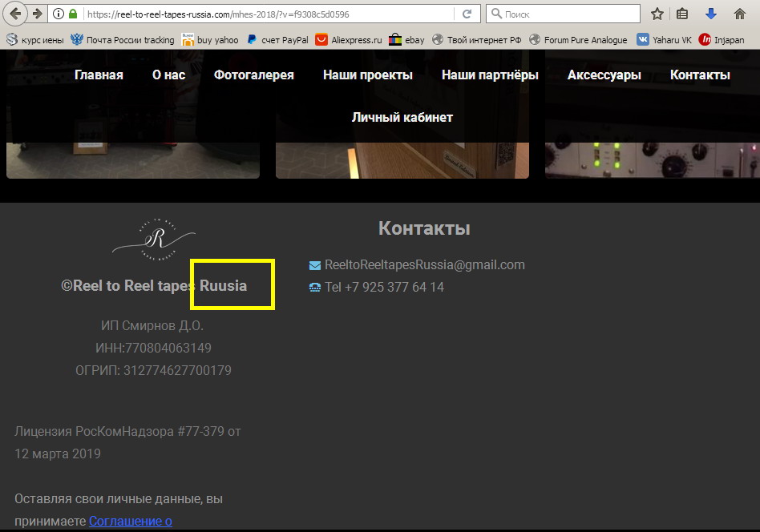Click the ReeltoReeltapesRussia@gmail.com email address
The height and width of the screenshot is (532, 760).
point(424,265)
